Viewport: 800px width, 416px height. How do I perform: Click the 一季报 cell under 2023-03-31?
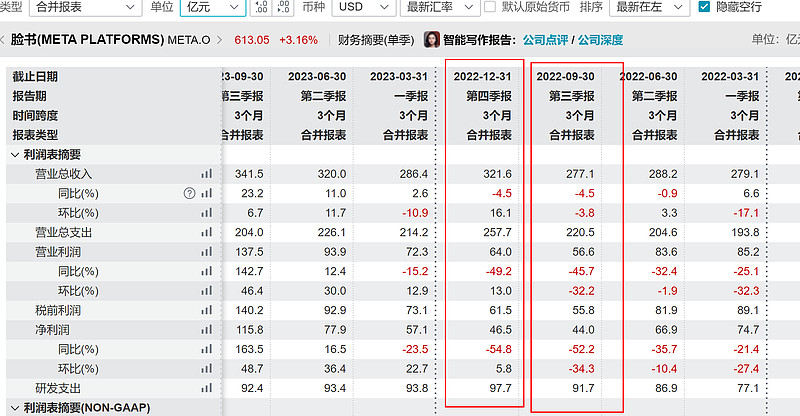411,96
